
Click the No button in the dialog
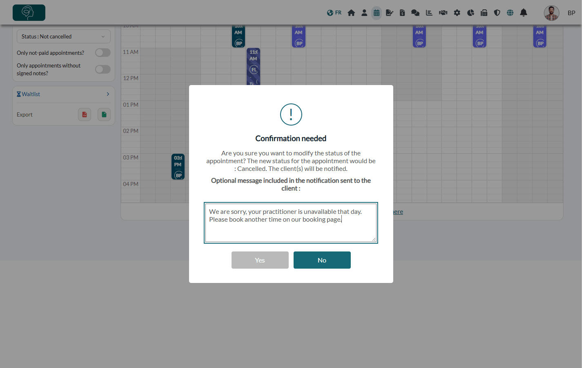tap(322, 260)
